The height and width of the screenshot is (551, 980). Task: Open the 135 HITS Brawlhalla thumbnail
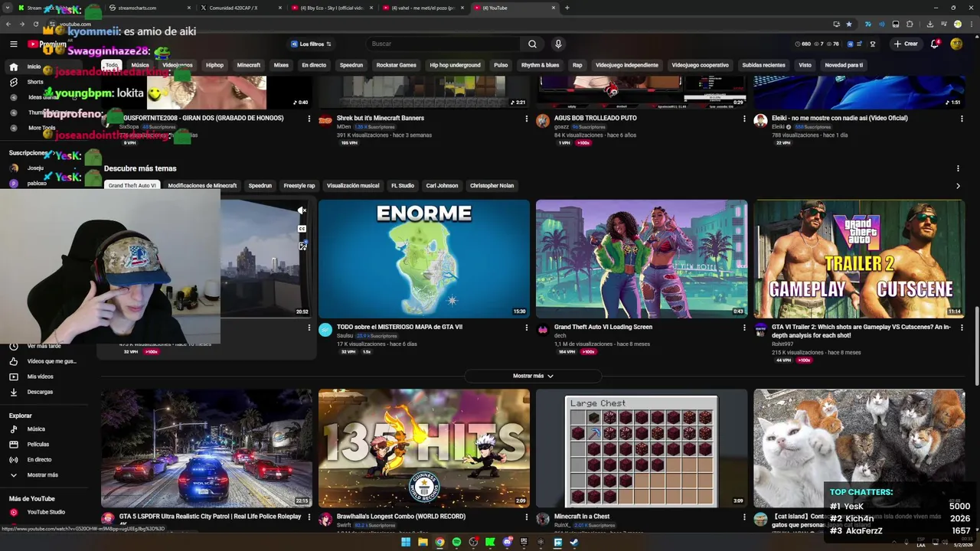point(424,448)
